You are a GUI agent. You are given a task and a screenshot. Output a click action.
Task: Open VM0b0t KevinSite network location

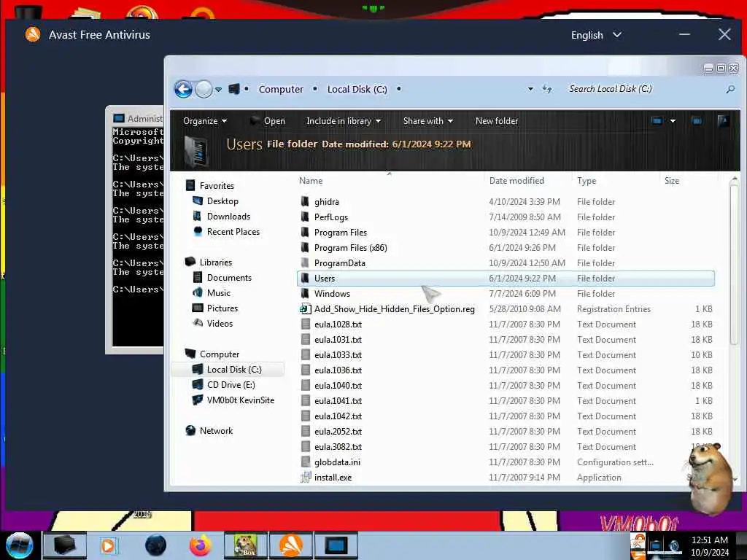pos(233,400)
